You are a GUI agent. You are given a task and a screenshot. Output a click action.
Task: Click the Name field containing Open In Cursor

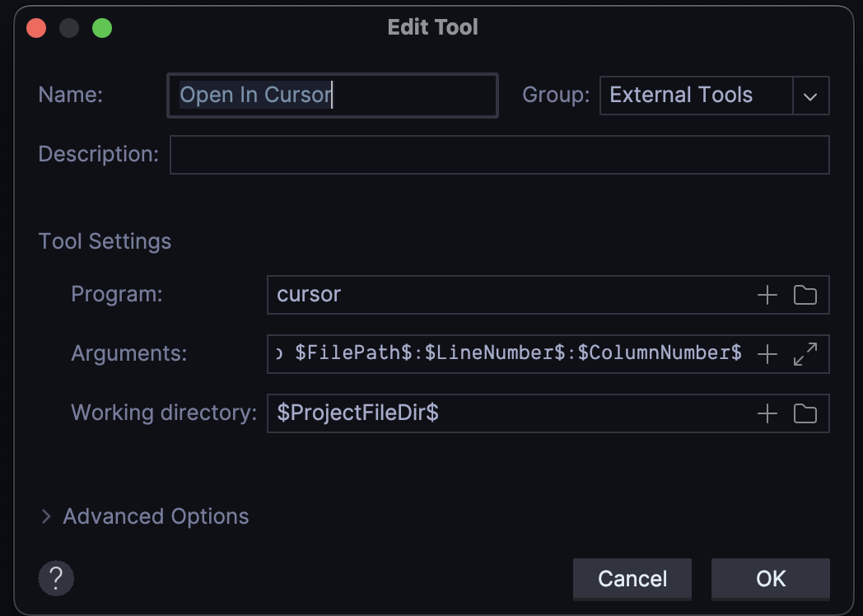point(332,96)
